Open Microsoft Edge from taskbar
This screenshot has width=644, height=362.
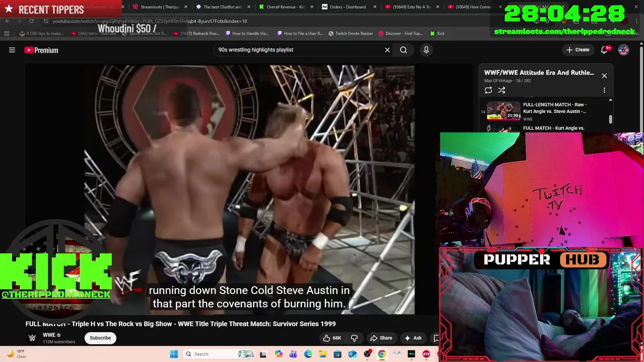click(x=308, y=354)
